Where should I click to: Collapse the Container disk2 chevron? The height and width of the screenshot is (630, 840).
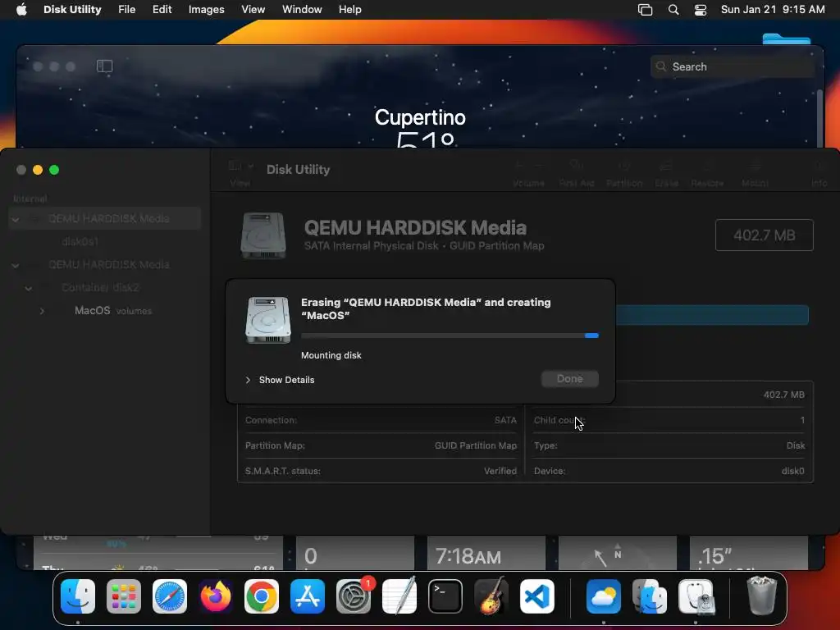(x=29, y=288)
